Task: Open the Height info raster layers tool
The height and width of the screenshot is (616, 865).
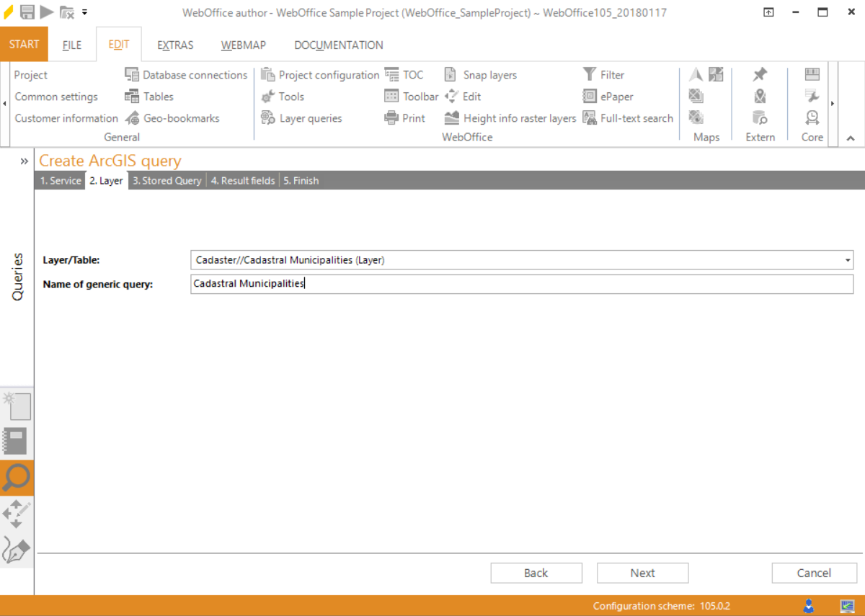Action: [451, 118]
